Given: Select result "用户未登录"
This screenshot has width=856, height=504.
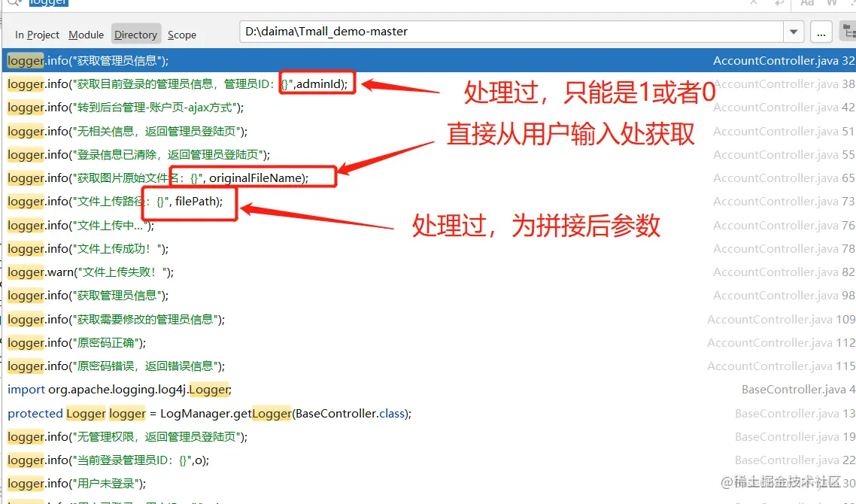Looking at the screenshot, I should tap(429, 484).
